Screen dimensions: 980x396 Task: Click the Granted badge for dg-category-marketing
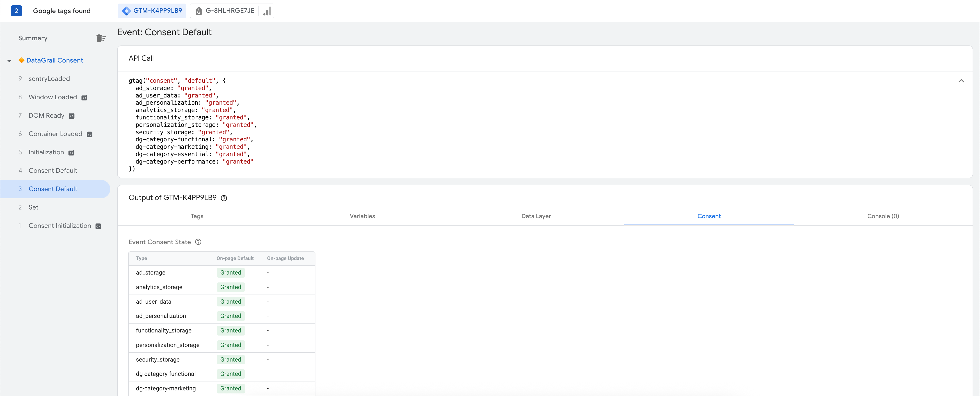coord(230,388)
